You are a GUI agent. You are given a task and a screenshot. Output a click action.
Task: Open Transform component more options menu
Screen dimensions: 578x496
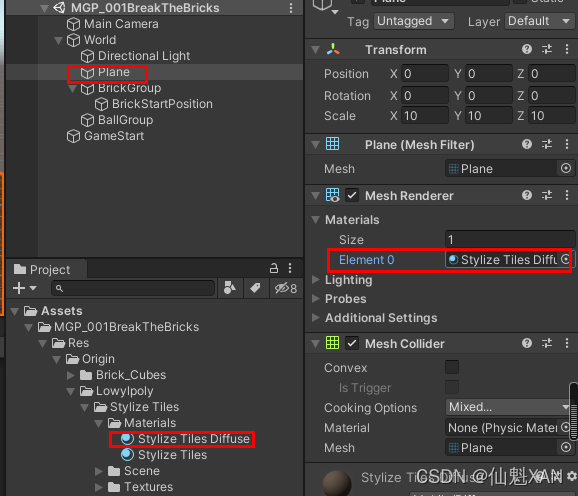click(567, 49)
